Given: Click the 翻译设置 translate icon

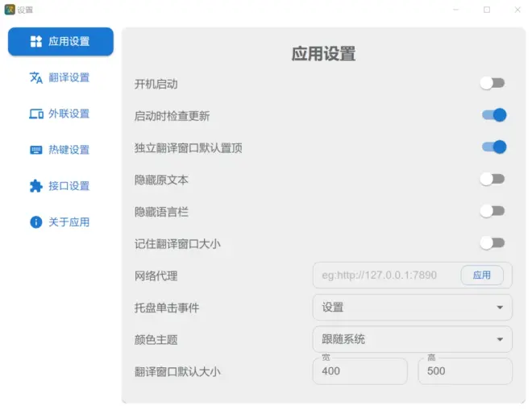Looking at the screenshot, I should click(x=35, y=77).
